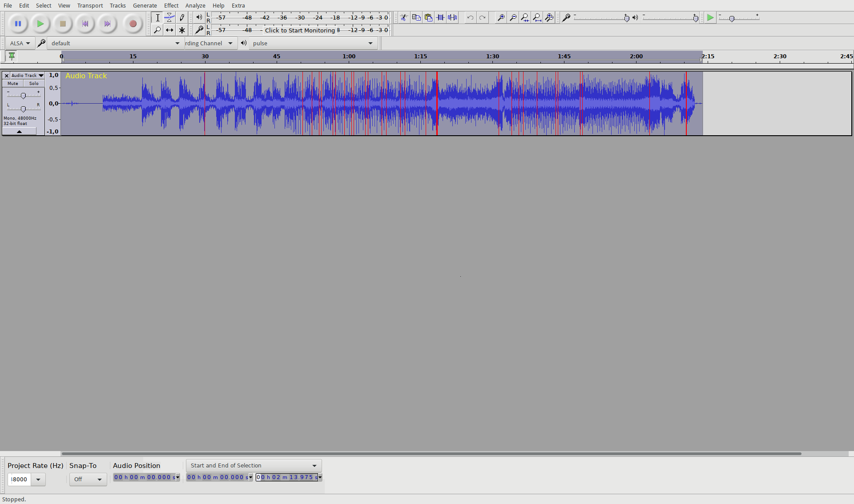
Task: Open the Audio Position time format arrow
Action: [x=178, y=477]
